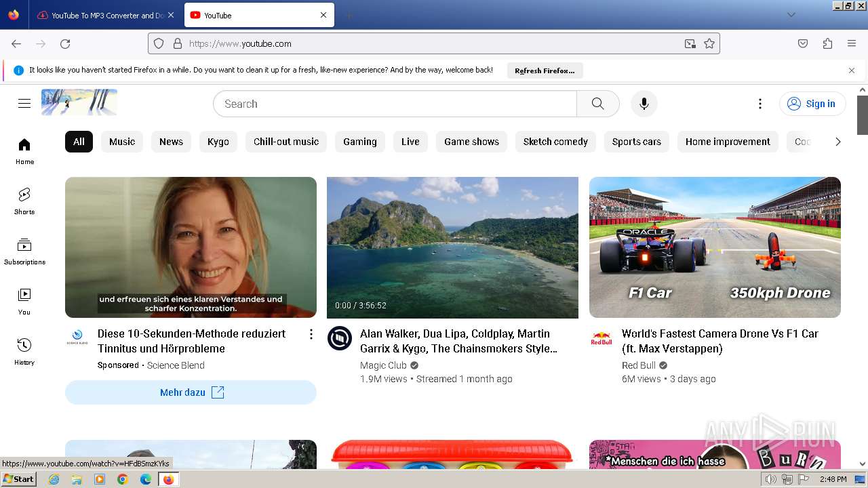Open Red Bull channel avatar

pos(601,338)
